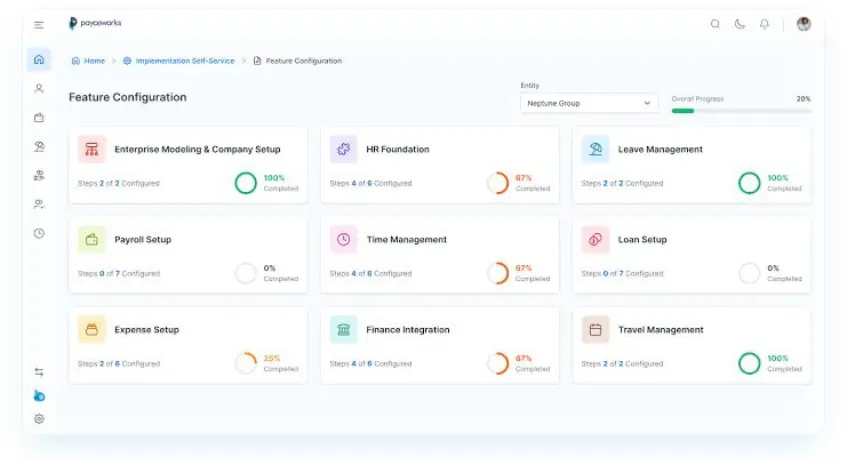Open Payroll Setup card title
Image resolution: width=847 pixels, height=460 pixels.
click(x=143, y=239)
